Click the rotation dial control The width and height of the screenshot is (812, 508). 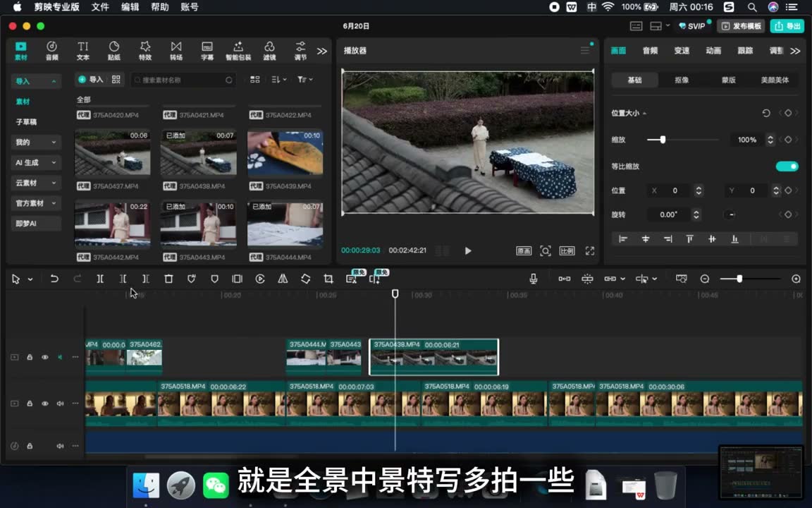(x=729, y=214)
